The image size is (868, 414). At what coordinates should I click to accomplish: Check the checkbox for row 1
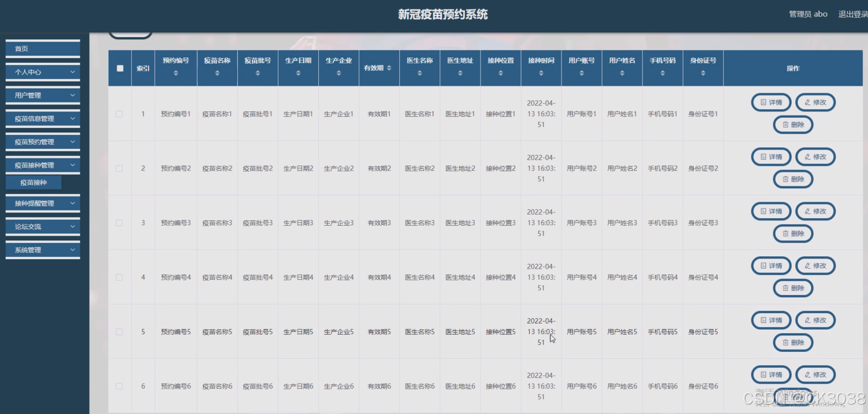pos(120,114)
